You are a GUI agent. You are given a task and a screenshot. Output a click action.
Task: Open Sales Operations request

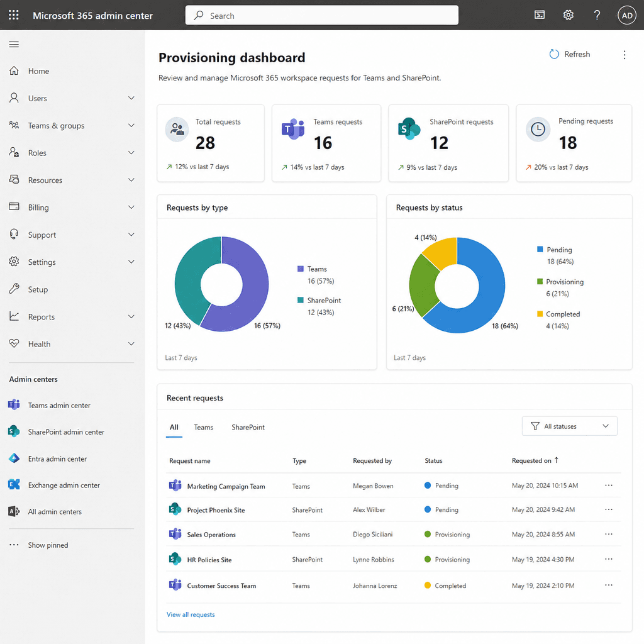tap(211, 535)
